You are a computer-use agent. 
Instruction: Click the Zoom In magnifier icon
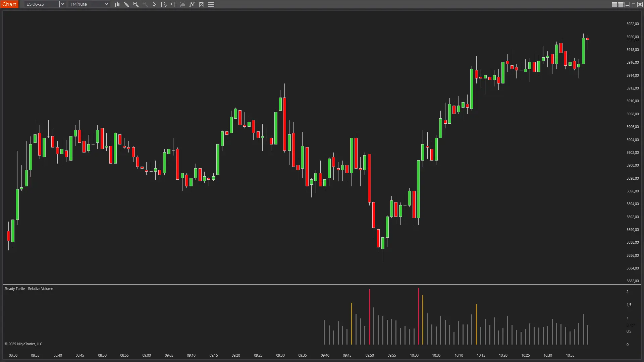tap(136, 4)
